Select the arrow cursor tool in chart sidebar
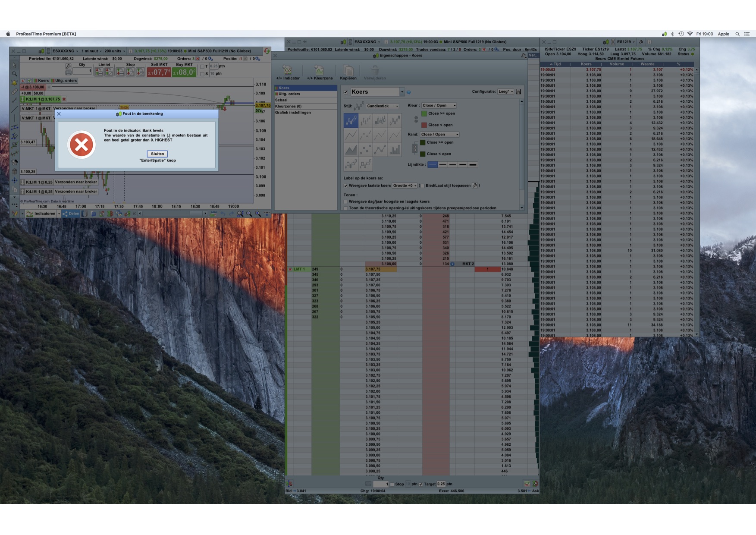 (x=15, y=65)
